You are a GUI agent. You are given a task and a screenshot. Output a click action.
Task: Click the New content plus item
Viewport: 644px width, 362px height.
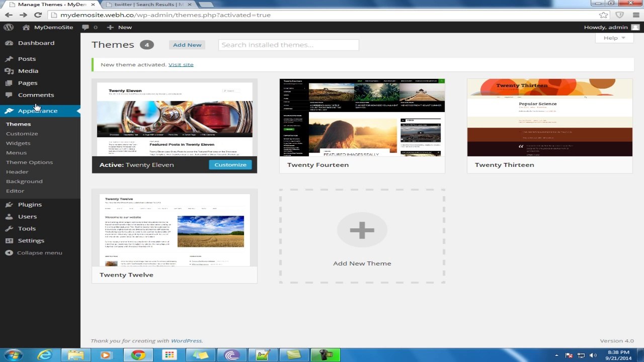(x=119, y=27)
